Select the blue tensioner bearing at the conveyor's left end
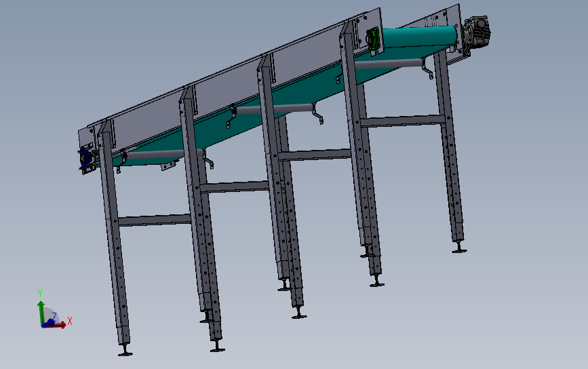 [x=85, y=157]
